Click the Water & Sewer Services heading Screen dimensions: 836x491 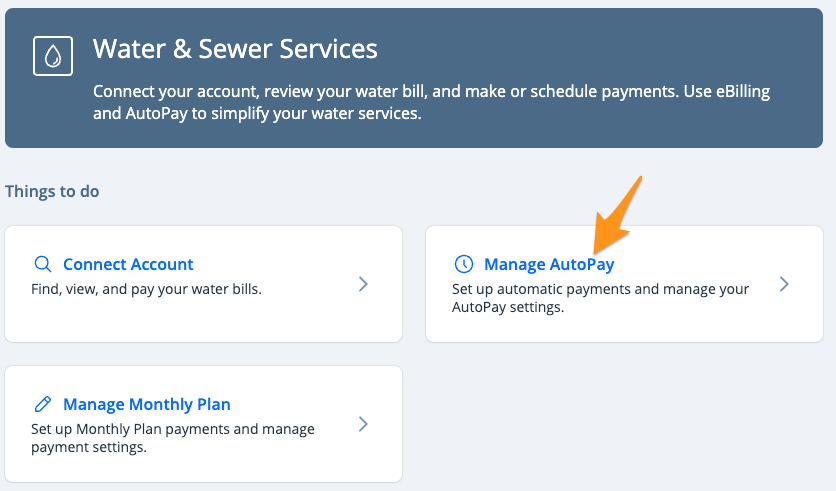[x=235, y=49]
